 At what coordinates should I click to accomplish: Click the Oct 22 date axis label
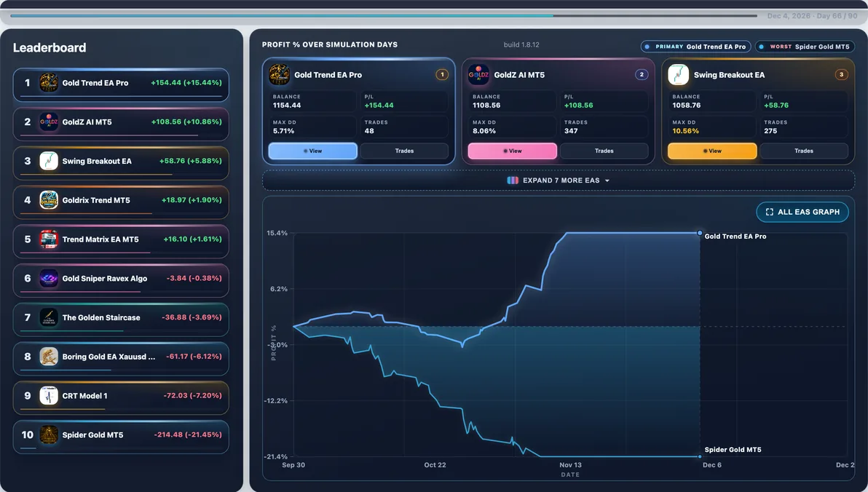click(435, 465)
